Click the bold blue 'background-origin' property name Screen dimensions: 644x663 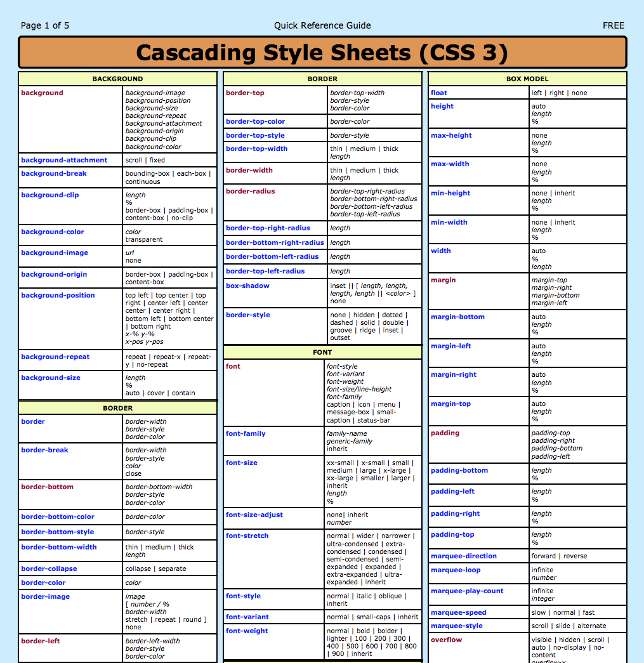54,274
